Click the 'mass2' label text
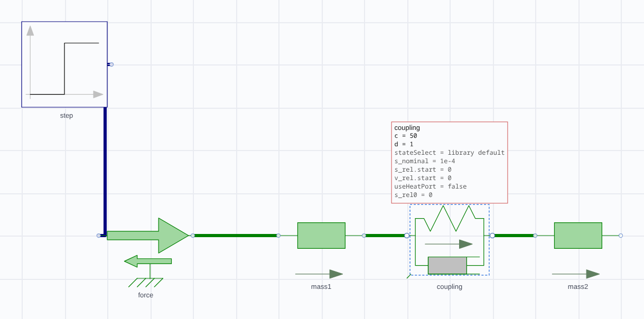This screenshot has width=644, height=319. coord(578,287)
